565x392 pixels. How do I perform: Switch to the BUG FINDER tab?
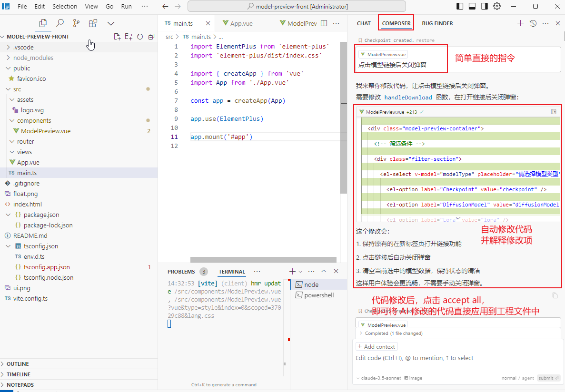point(437,23)
